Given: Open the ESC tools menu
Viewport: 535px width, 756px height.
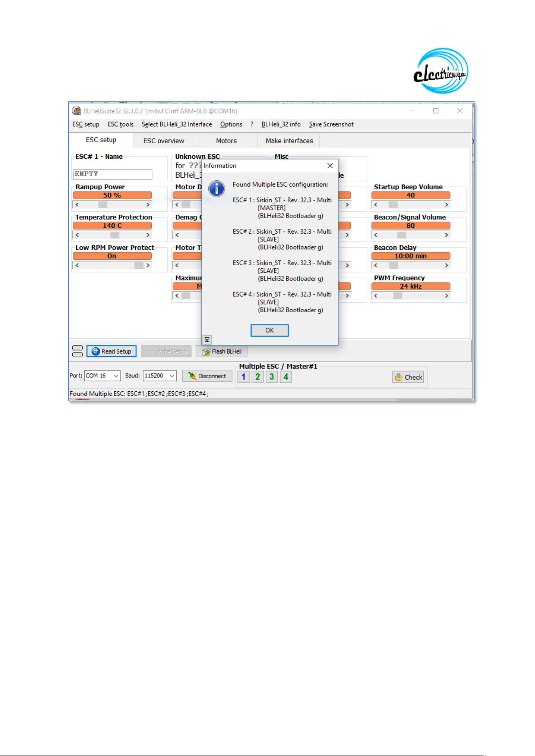Looking at the screenshot, I should [121, 124].
